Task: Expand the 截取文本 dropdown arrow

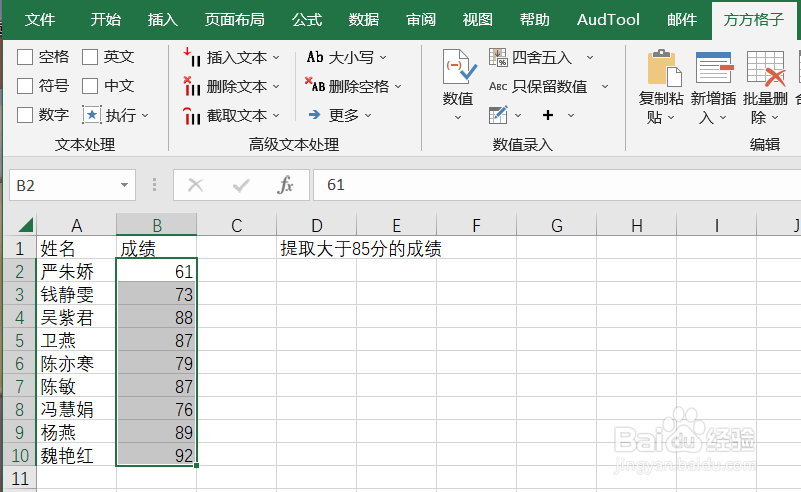Action: (x=276, y=116)
